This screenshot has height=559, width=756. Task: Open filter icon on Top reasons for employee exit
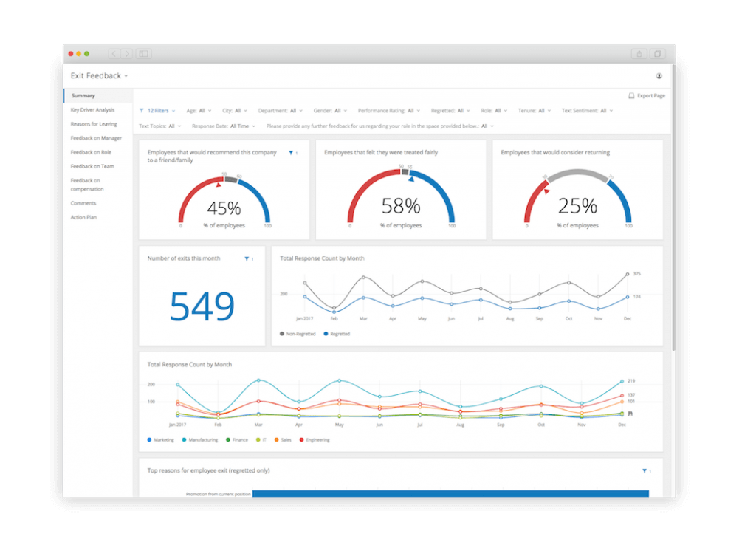click(x=646, y=470)
